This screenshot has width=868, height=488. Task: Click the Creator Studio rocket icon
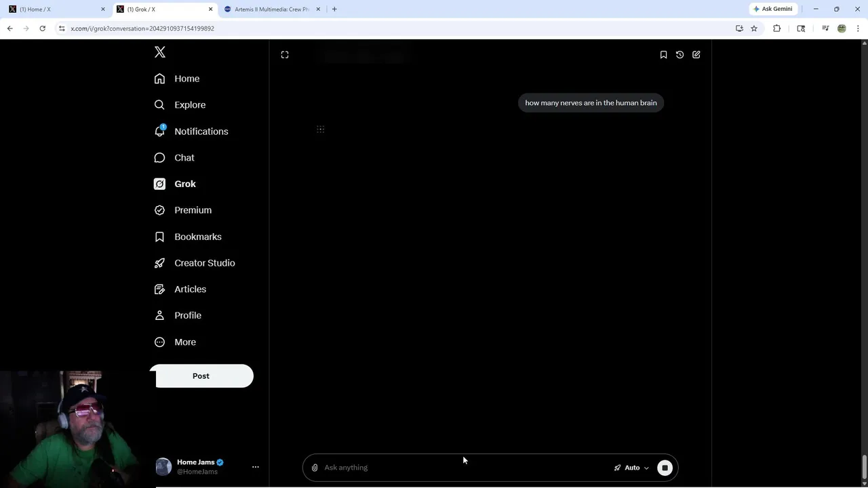(x=159, y=263)
